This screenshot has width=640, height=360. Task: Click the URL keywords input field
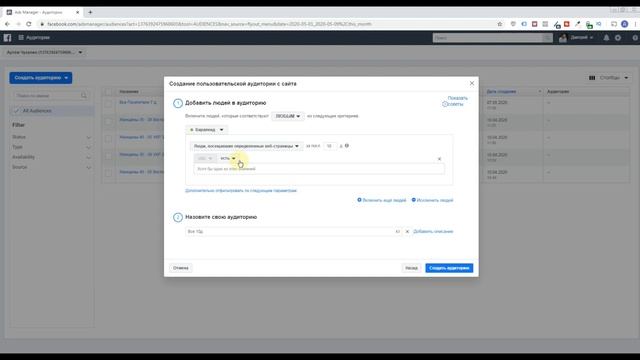pyautogui.click(x=319, y=169)
